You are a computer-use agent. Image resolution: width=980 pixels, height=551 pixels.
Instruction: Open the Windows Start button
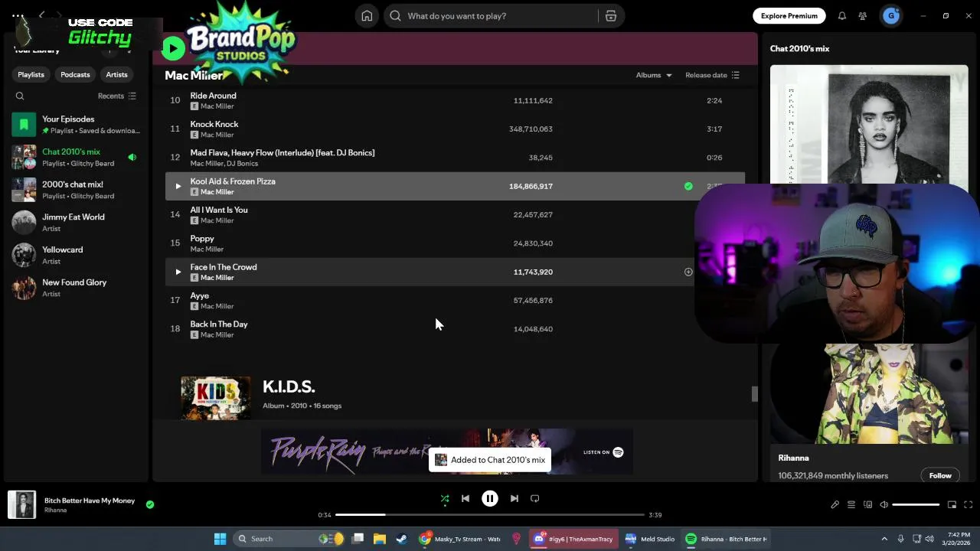(x=220, y=539)
